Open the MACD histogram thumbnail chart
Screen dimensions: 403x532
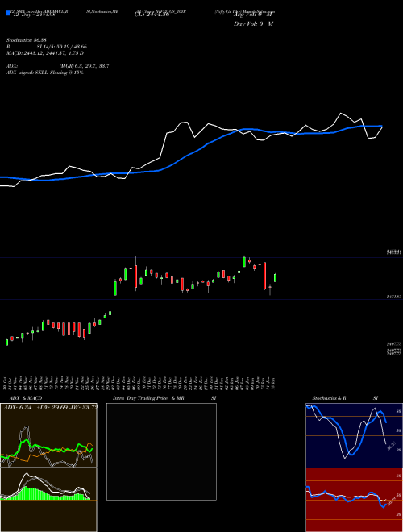(48, 500)
